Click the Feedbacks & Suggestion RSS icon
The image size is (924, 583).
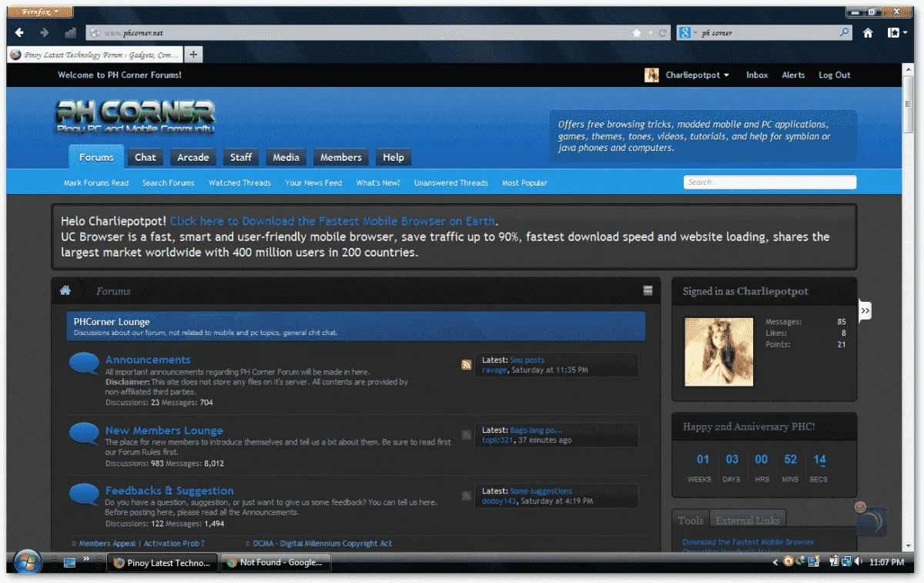point(467,496)
